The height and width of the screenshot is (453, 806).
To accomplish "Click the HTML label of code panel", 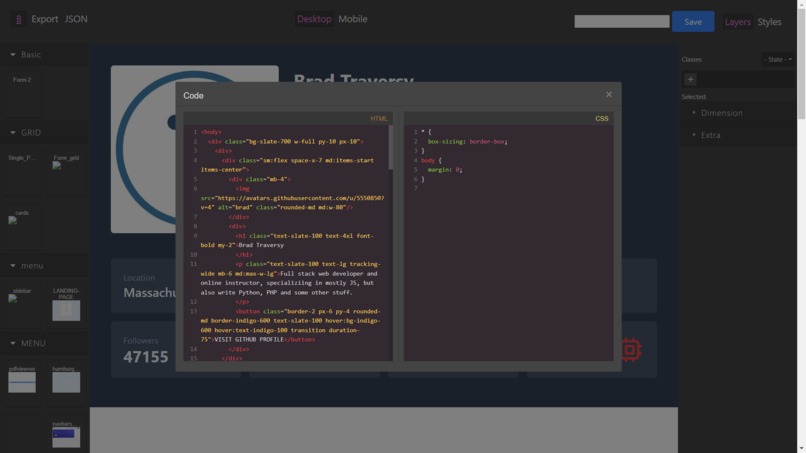I will tap(379, 119).
